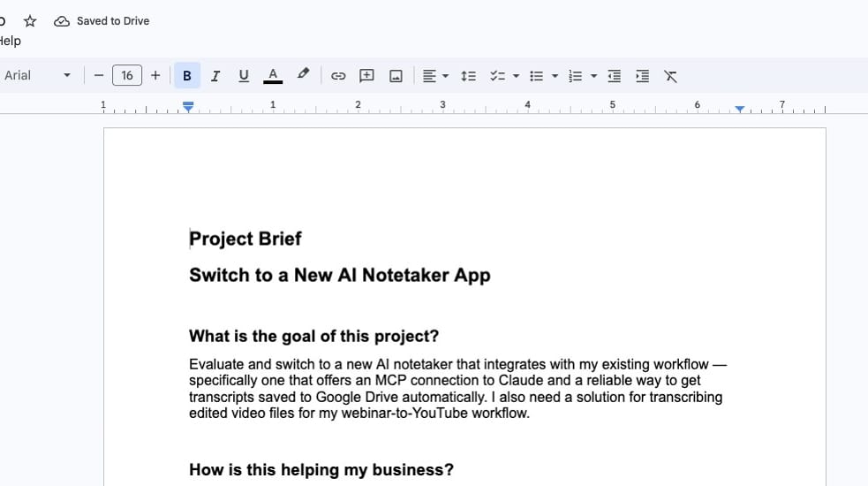Click the right indent marker on the ruler
This screenshot has width=868, height=486.
point(740,109)
